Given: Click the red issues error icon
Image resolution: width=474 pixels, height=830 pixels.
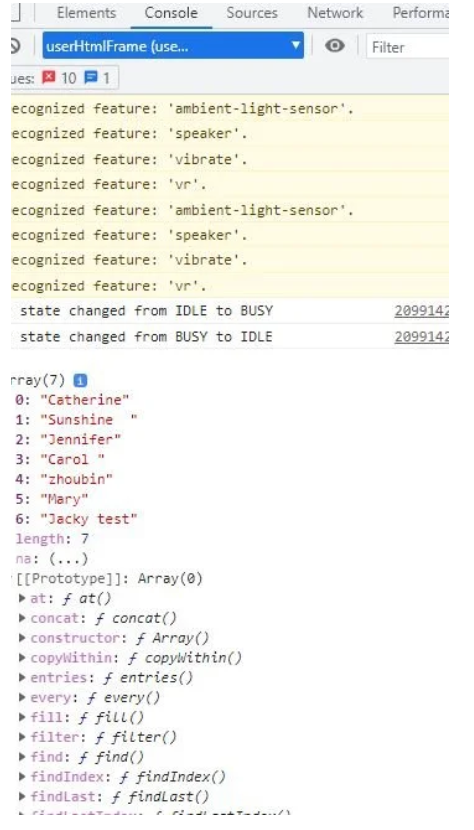Looking at the screenshot, I should tap(49, 78).
